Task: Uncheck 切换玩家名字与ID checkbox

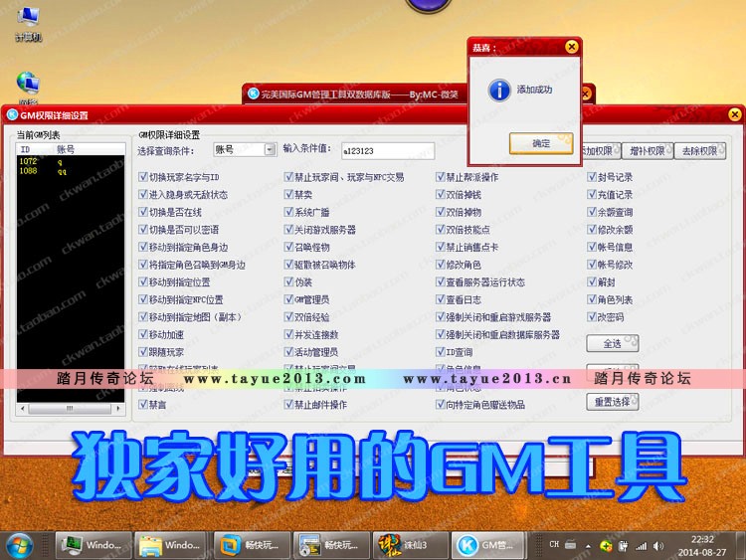Action: pos(143,177)
